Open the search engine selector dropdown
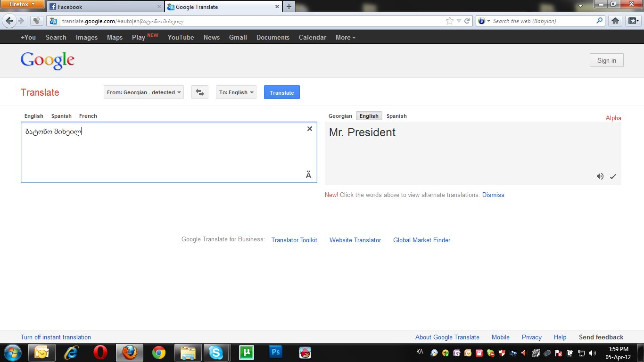 click(484, 21)
